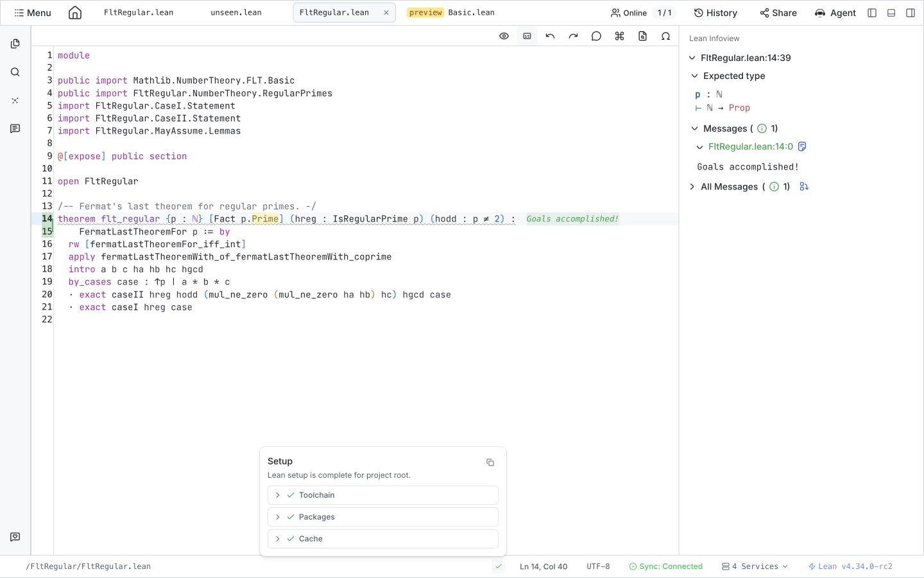Open the third left sidebar icon
Screen dimensions: 924x578
pos(15,100)
